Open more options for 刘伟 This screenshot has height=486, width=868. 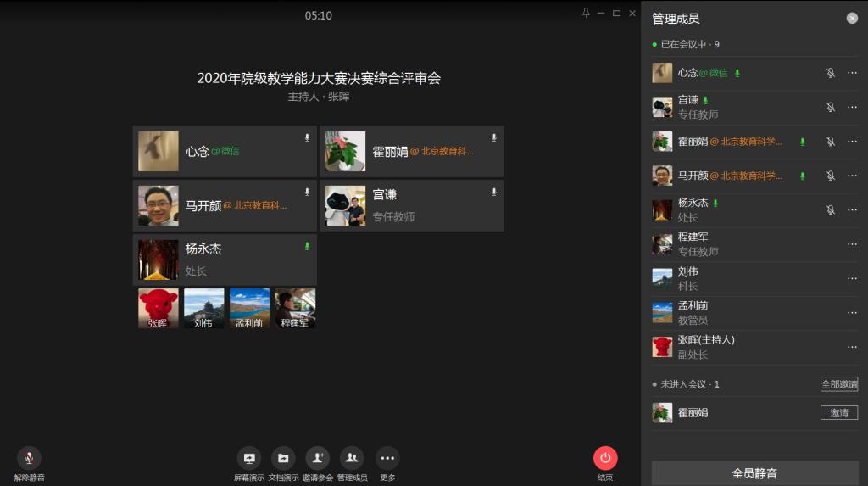[852, 278]
